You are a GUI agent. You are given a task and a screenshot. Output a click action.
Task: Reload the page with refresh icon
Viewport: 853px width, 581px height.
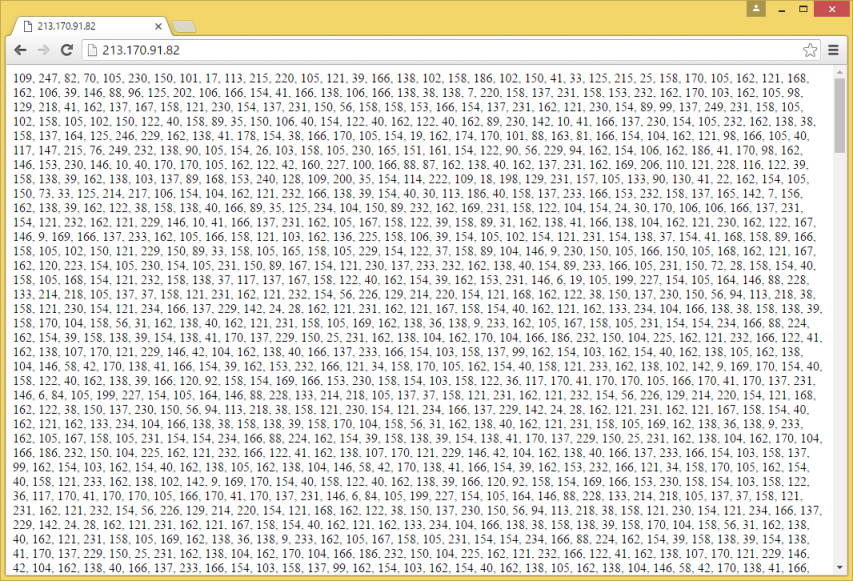click(67, 50)
